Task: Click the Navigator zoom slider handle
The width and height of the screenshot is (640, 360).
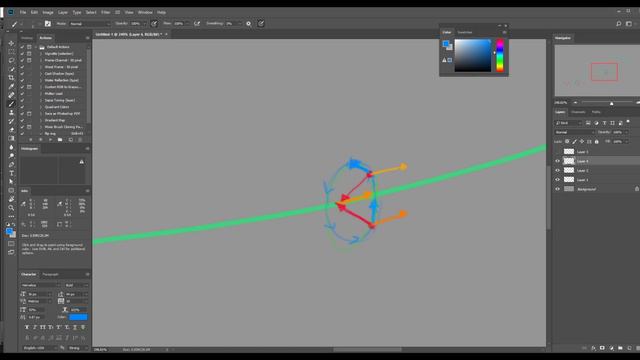Action: click(611, 103)
